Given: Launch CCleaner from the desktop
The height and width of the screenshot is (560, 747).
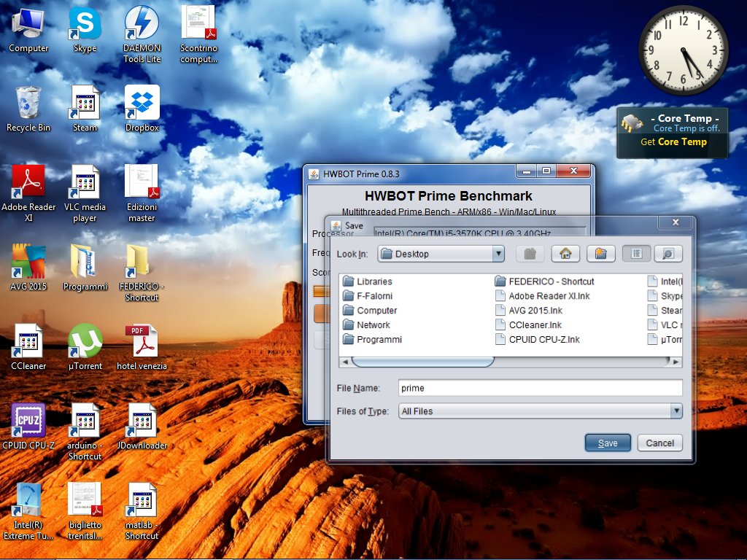Looking at the screenshot, I should coord(28,347).
